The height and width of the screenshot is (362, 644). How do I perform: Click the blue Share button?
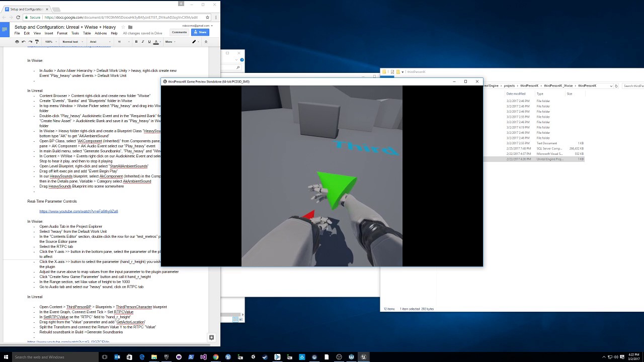click(x=200, y=32)
